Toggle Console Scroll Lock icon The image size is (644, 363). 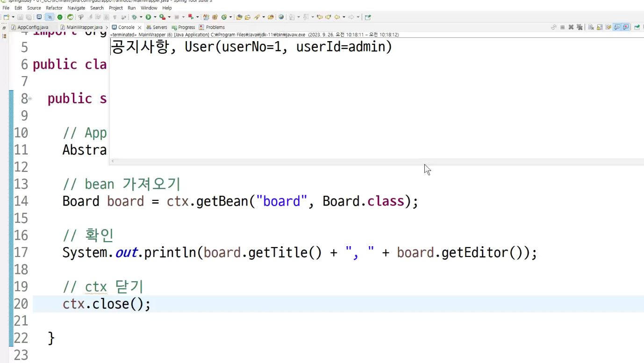click(x=600, y=28)
